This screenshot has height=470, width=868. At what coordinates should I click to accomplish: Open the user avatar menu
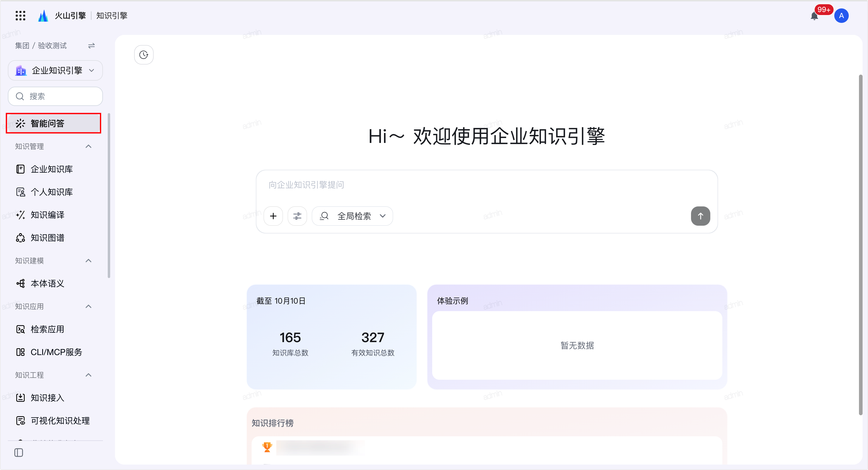[841, 16]
